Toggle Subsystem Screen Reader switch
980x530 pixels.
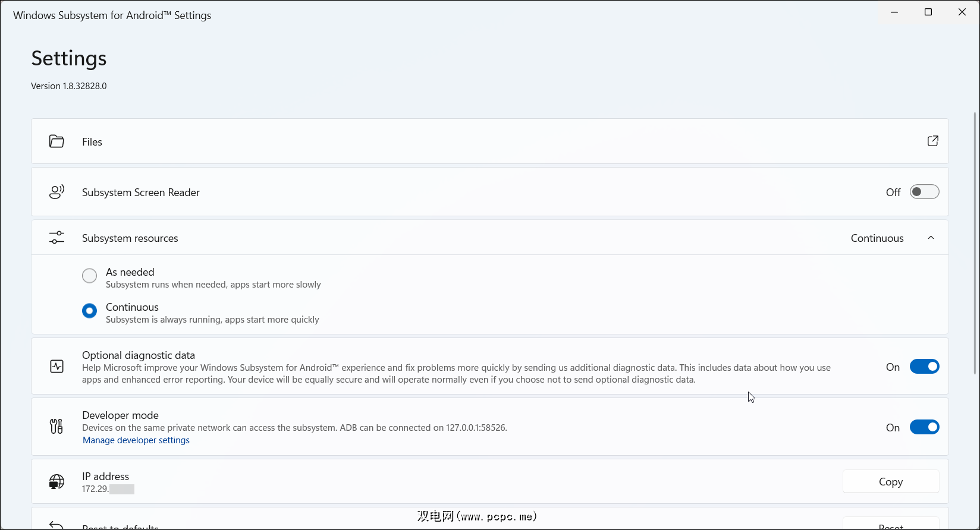[924, 192]
